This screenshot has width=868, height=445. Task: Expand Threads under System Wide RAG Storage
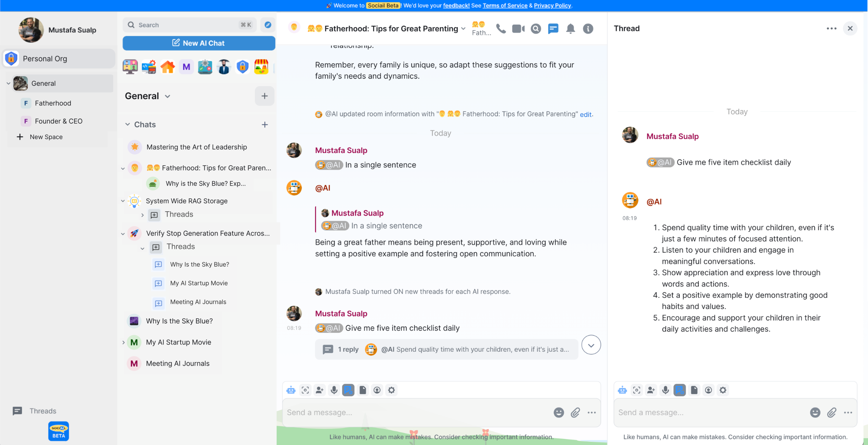142,215
